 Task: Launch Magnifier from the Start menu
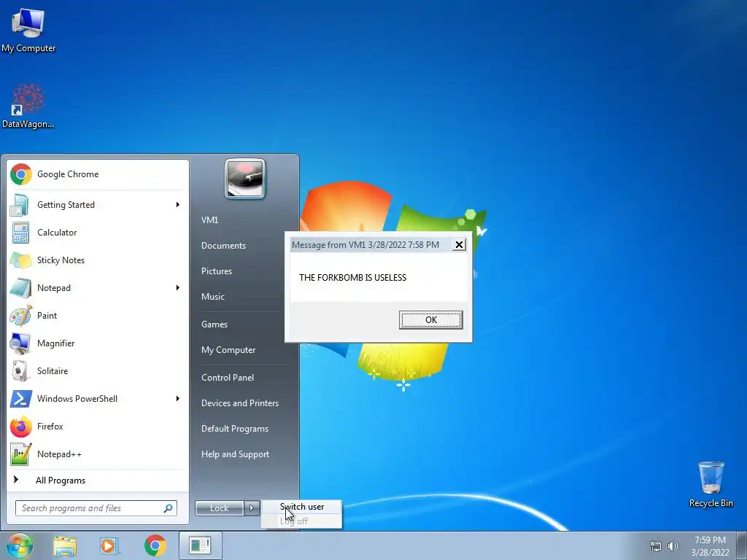point(98,343)
